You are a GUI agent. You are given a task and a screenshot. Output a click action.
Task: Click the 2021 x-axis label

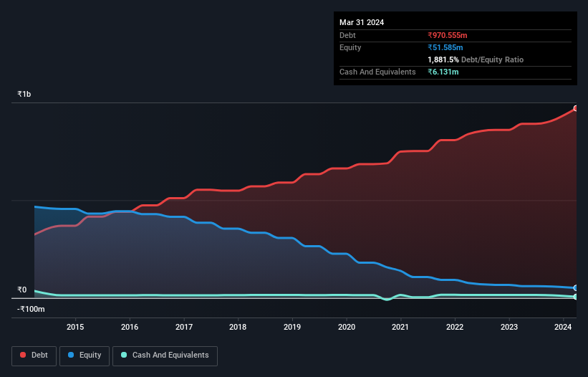pyautogui.click(x=400, y=327)
